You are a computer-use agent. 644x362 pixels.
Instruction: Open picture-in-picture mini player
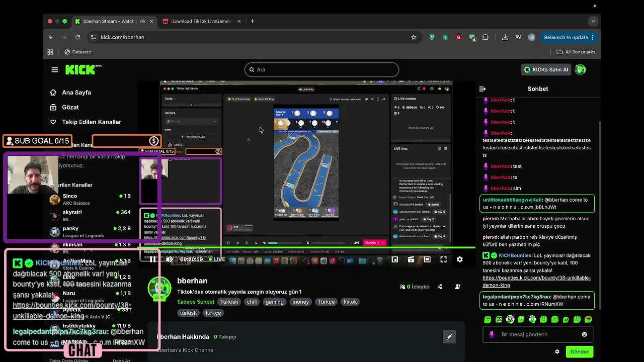pyautogui.click(x=395, y=259)
